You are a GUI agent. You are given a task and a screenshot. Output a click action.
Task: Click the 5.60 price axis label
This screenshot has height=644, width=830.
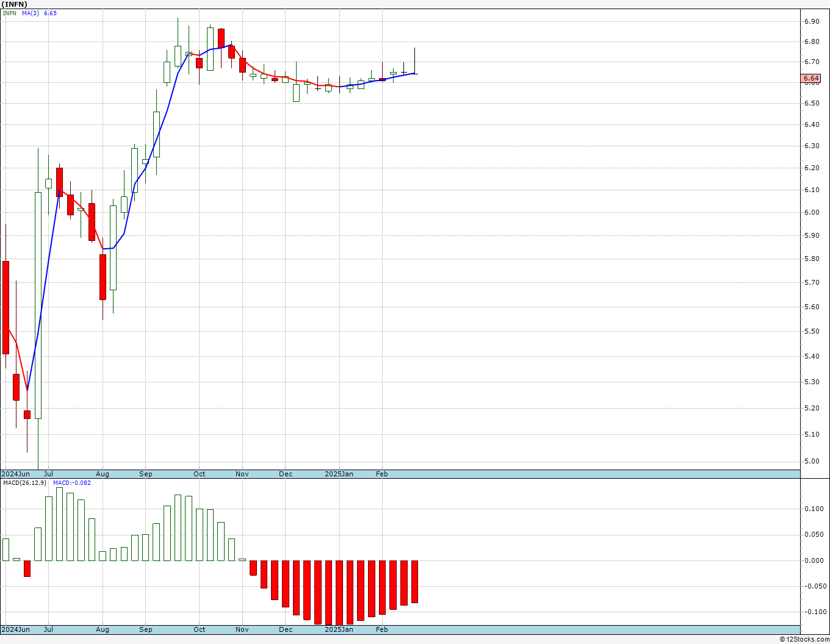[x=812, y=307]
